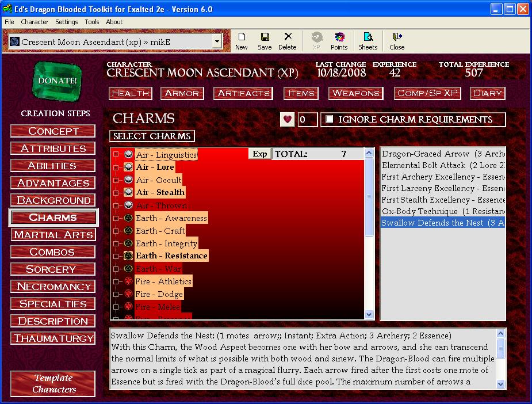Click the description box scroll down arrow

pyautogui.click(x=501, y=384)
